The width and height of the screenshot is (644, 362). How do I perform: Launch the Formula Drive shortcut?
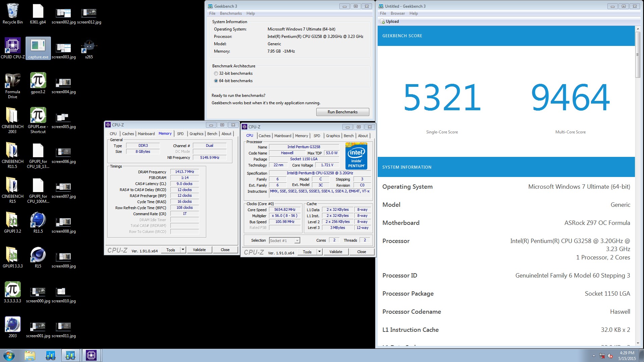point(13,86)
